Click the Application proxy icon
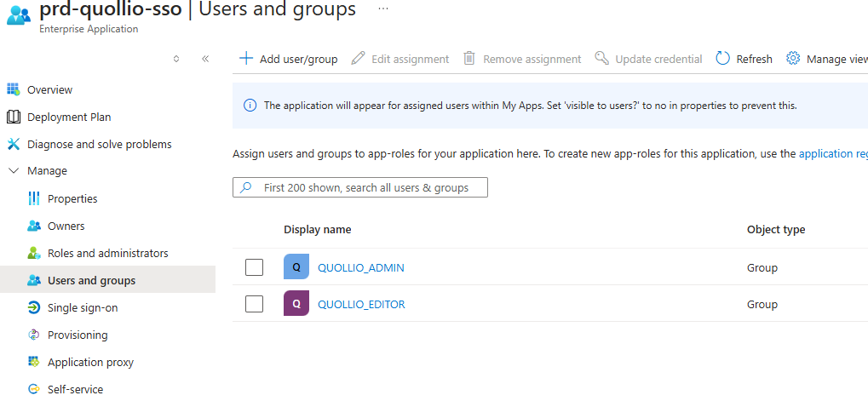This screenshot has width=868, height=401. [x=34, y=362]
